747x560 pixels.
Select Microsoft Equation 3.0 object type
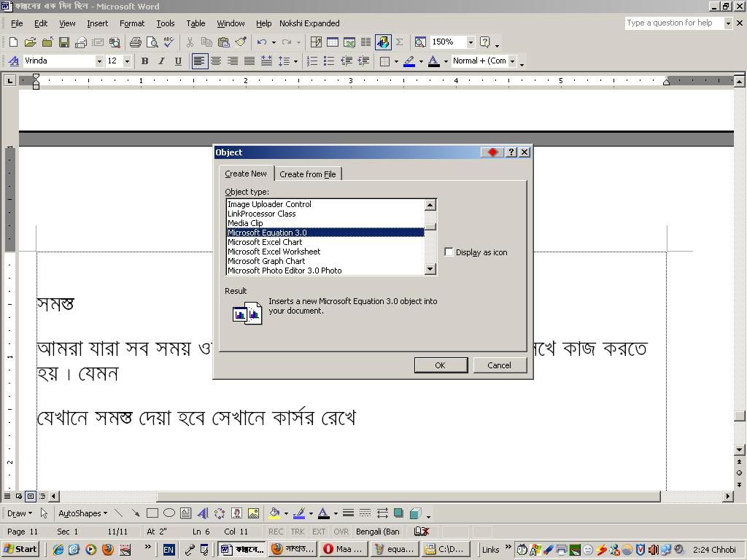(292, 232)
